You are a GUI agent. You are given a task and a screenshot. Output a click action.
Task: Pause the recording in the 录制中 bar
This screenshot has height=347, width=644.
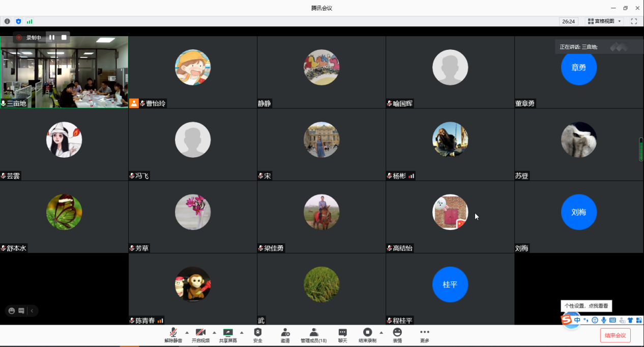pos(52,37)
